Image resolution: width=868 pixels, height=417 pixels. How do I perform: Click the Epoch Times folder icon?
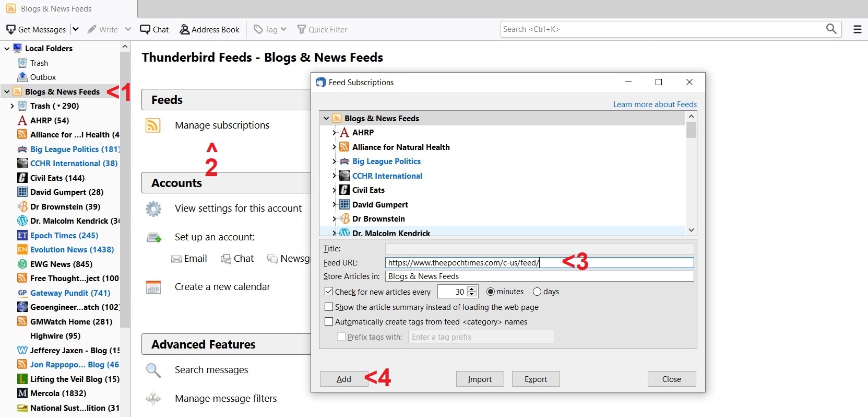(22, 236)
